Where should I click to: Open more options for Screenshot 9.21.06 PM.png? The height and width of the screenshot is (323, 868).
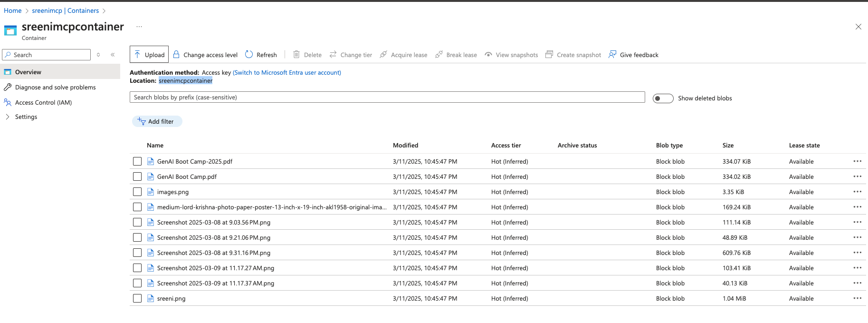(x=857, y=237)
